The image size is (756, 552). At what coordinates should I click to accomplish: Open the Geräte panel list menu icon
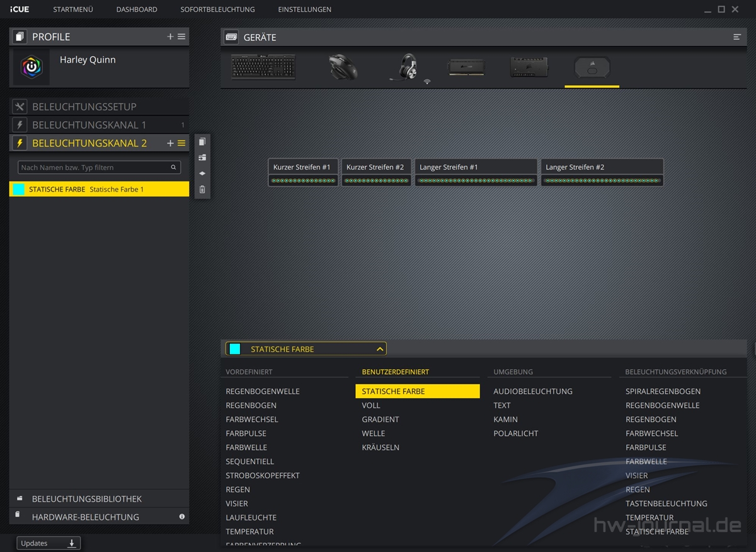pyautogui.click(x=737, y=37)
